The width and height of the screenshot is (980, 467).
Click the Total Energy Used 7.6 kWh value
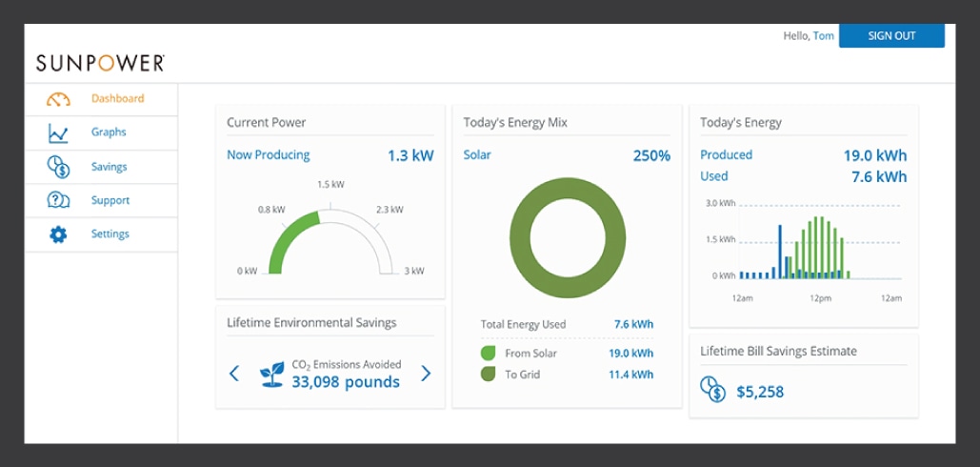point(633,324)
